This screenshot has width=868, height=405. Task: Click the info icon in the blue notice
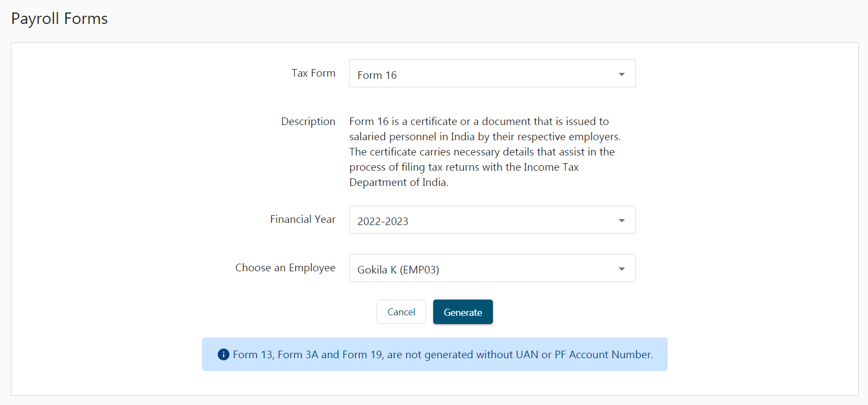(x=223, y=354)
